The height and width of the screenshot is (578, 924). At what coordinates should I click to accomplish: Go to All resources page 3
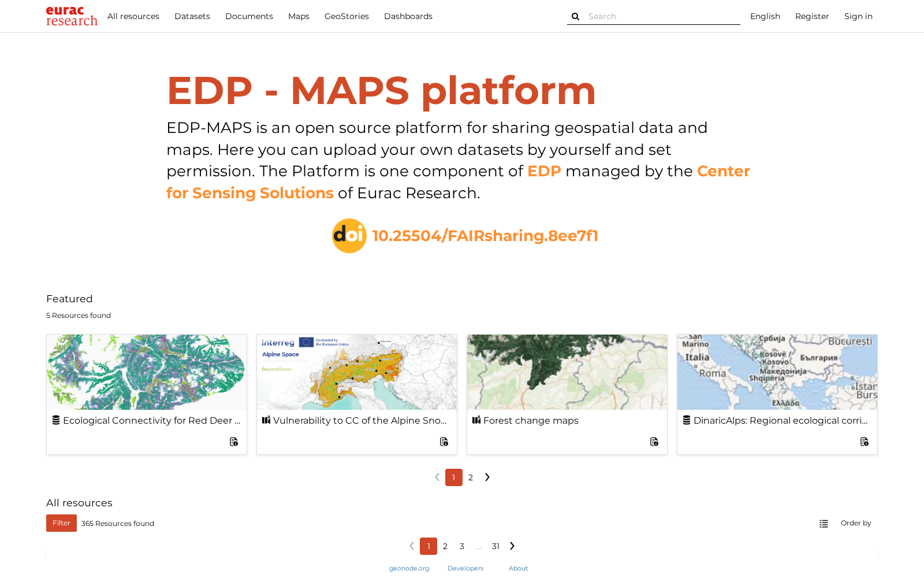coord(462,546)
